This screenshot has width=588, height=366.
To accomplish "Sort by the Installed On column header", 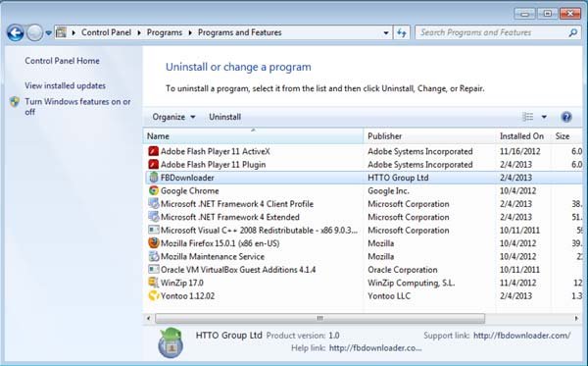I will [523, 136].
